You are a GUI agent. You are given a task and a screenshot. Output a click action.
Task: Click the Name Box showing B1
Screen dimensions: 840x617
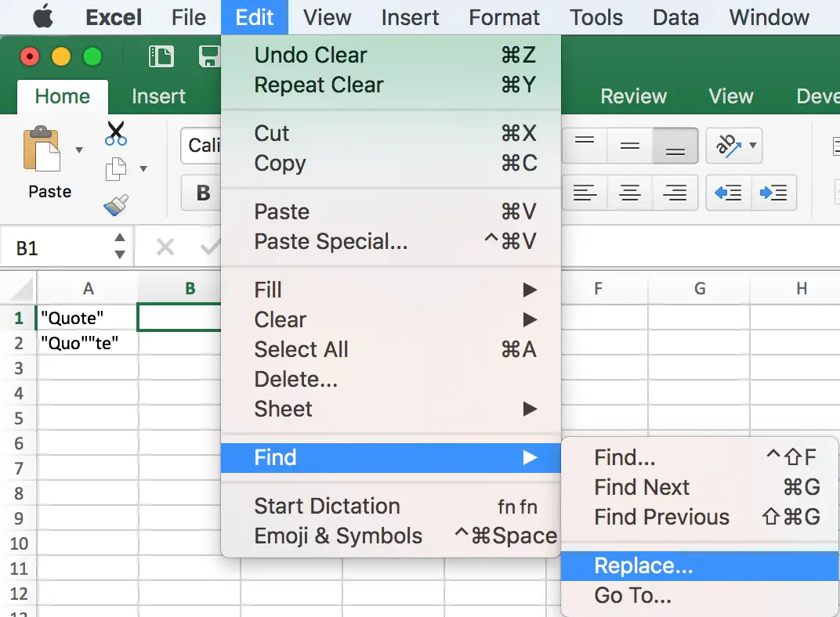tap(67, 247)
